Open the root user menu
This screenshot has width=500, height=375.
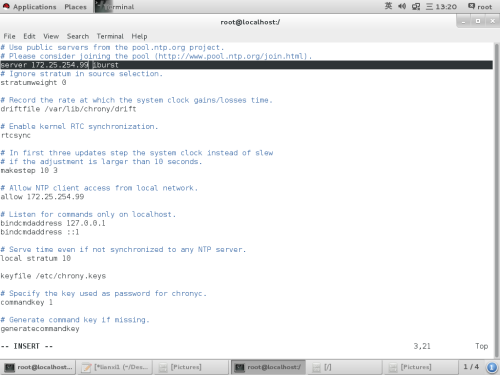pos(480,7)
